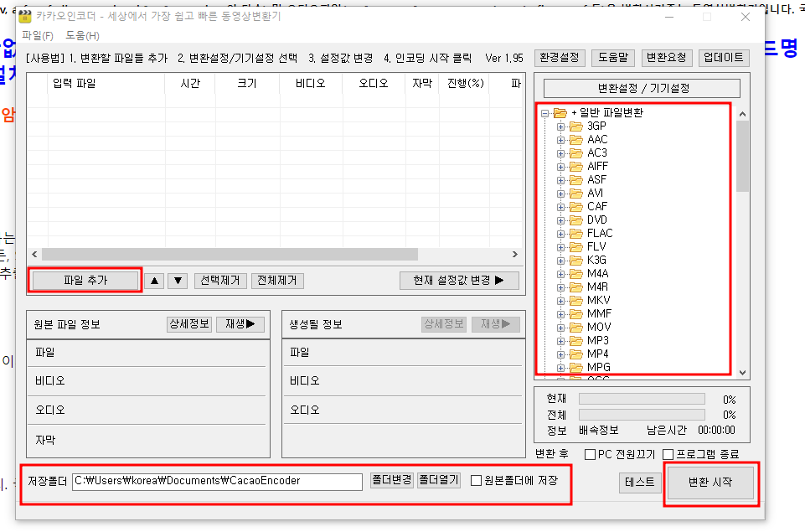This screenshot has width=805, height=532.
Task: Click the 선택제거 button
Action: point(220,281)
